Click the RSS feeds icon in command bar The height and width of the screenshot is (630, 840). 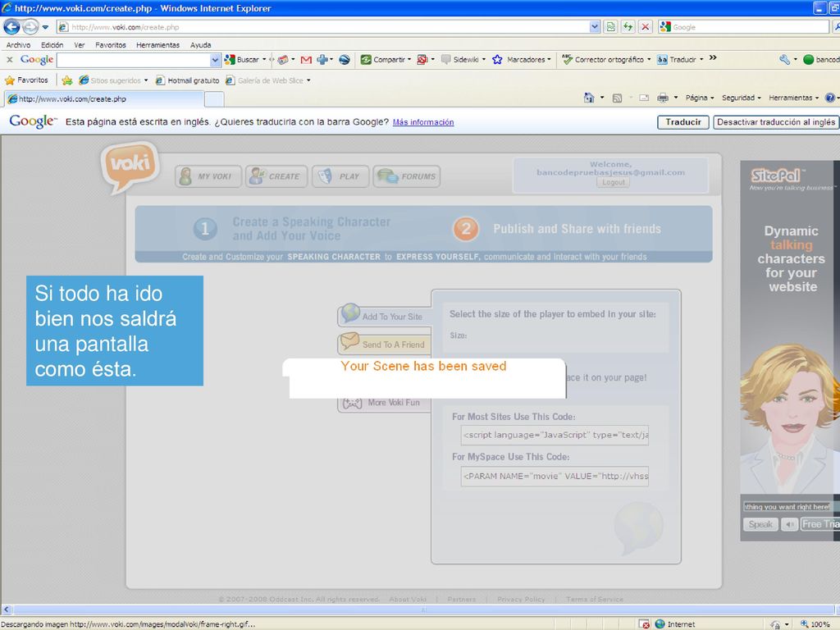point(617,98)
